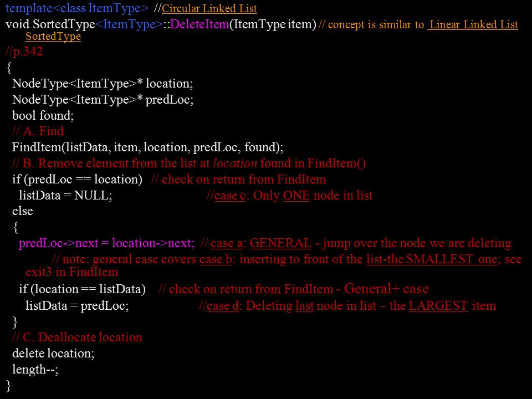Click the 'delete location;' statement
Viewport: 532px width, 399px height.
pos(53,353)
